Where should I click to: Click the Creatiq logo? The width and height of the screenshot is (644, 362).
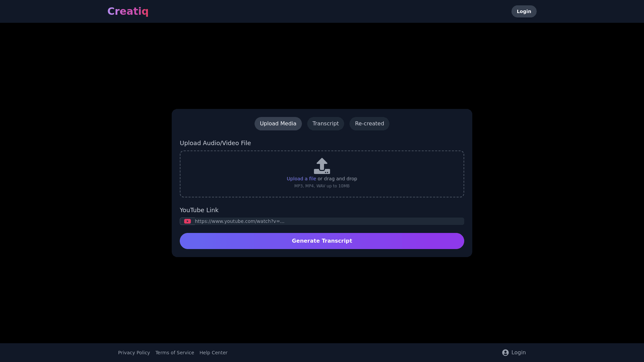[128, 11]
